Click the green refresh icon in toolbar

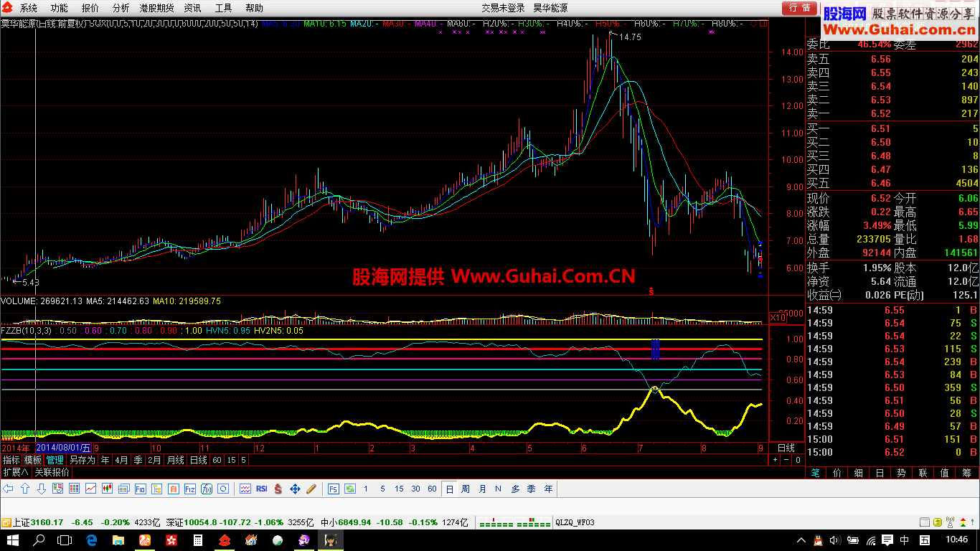pyautogui.click(x=350, y=489)
